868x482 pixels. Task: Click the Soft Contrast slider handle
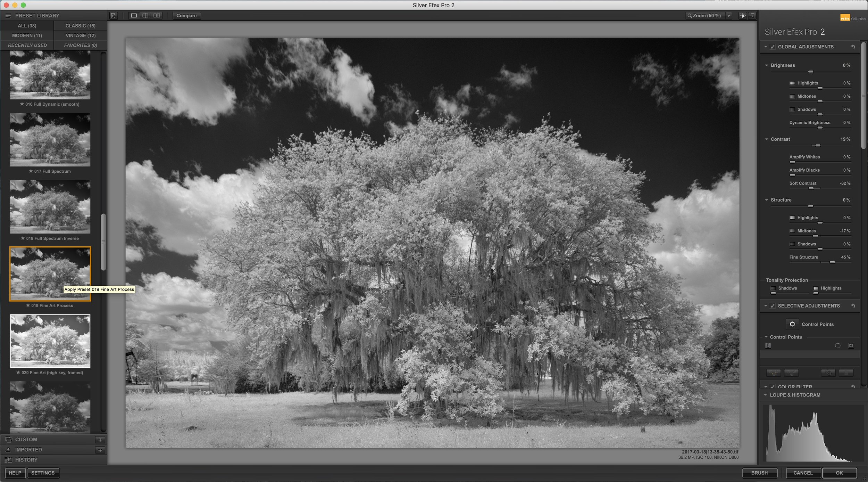(x=811, y=188)
